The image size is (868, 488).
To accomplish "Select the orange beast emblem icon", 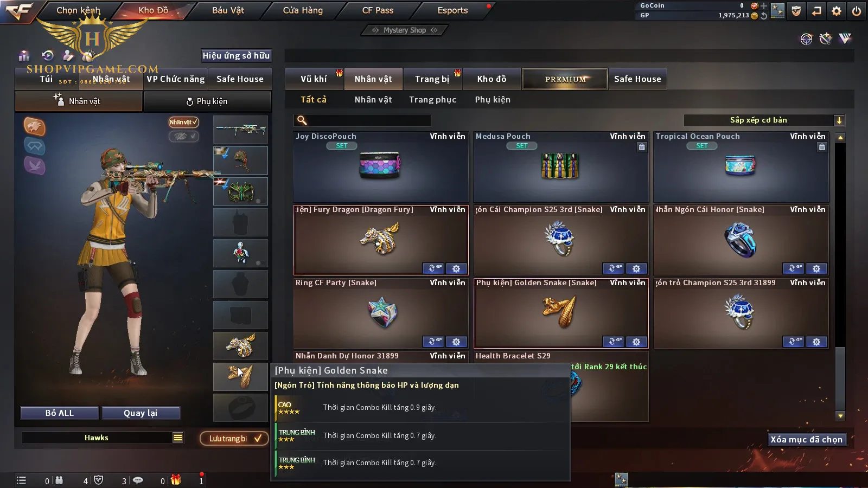I will (34, 127).
